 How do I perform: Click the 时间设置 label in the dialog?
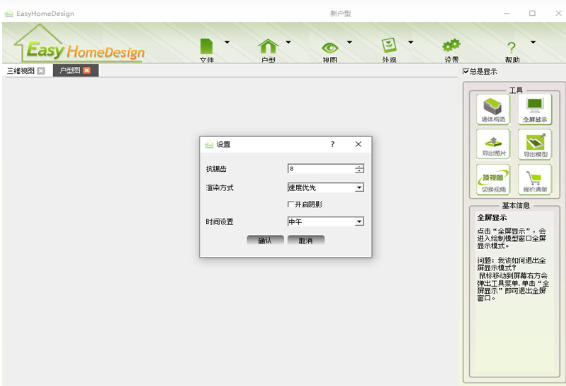[219, 222]
